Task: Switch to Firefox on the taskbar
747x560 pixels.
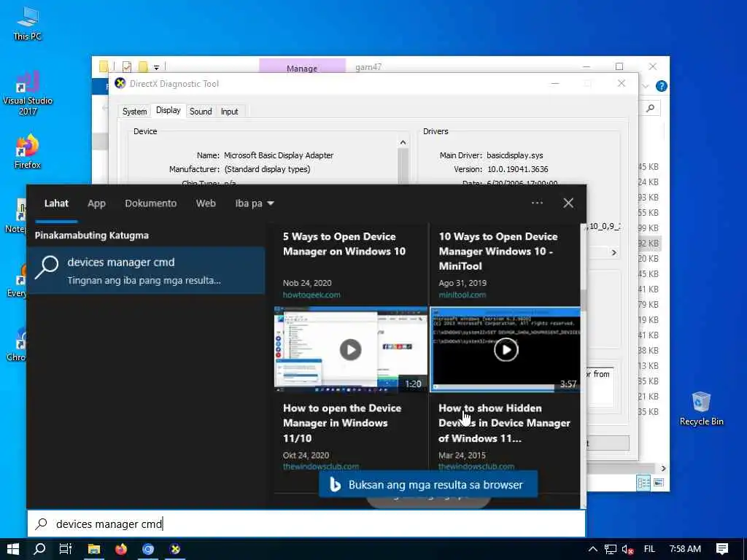Action: point(121,549)
